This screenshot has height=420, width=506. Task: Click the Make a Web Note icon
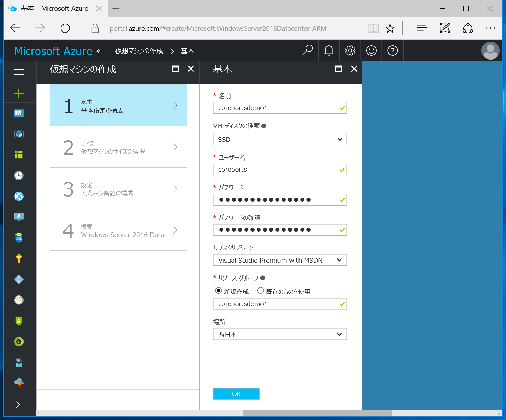(445, 28)
